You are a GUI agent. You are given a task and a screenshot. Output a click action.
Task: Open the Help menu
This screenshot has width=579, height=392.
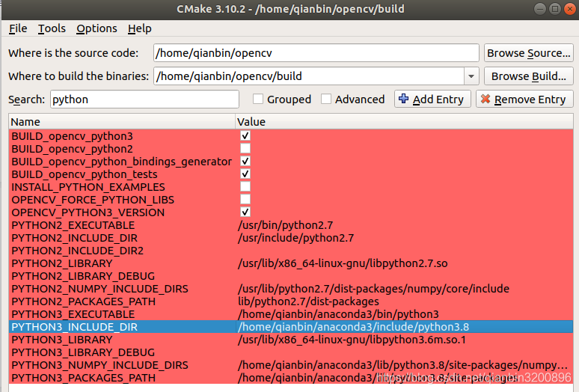[140, 28]
